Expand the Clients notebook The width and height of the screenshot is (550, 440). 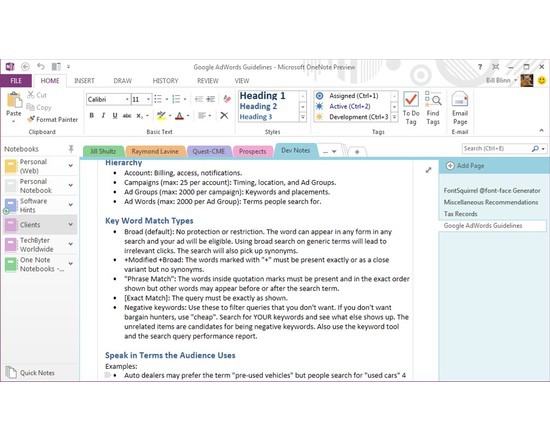(x=71, y=225)
